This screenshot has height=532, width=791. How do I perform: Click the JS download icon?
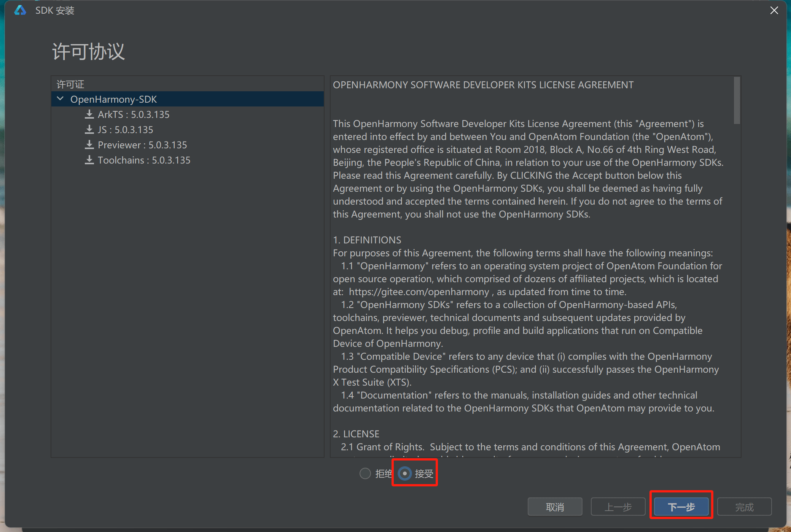(89, 130)
